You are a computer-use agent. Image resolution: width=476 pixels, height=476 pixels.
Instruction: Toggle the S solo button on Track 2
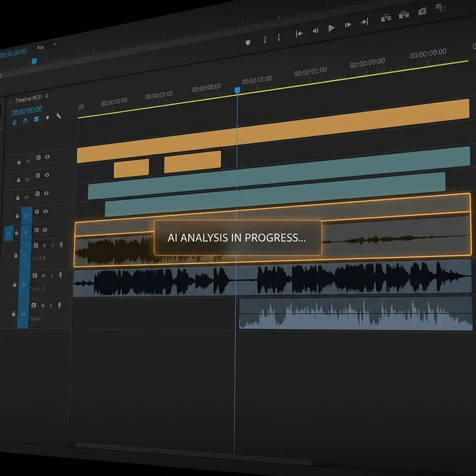point(52,275)
